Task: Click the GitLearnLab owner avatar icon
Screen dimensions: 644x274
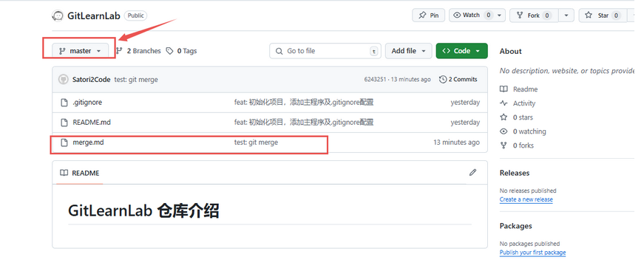Action: coord(58,16)
